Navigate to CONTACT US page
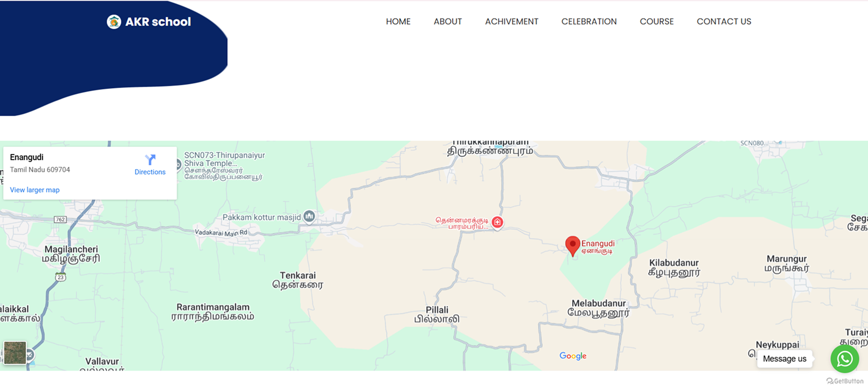The width and height of the screenshot is (868, 391). pyautogui.click(x=723, y=22)
